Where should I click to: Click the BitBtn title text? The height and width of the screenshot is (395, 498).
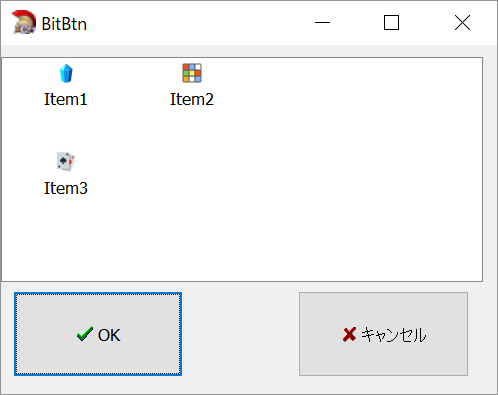[64, 24]
